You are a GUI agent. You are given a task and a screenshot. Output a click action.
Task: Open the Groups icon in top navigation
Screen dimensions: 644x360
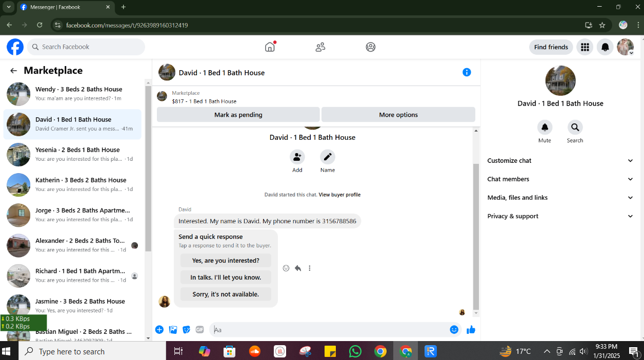click(x=371, y=47)
